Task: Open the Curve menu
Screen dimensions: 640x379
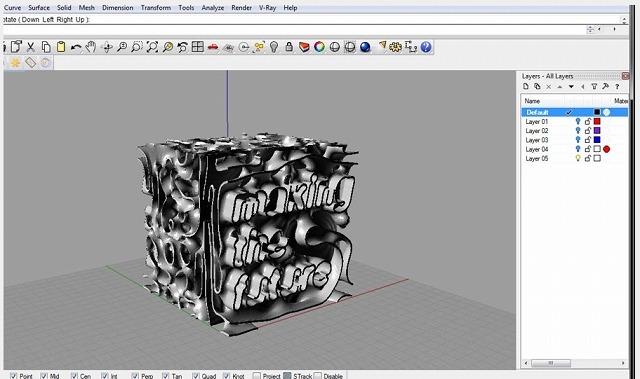Action: tap(12, 8)
